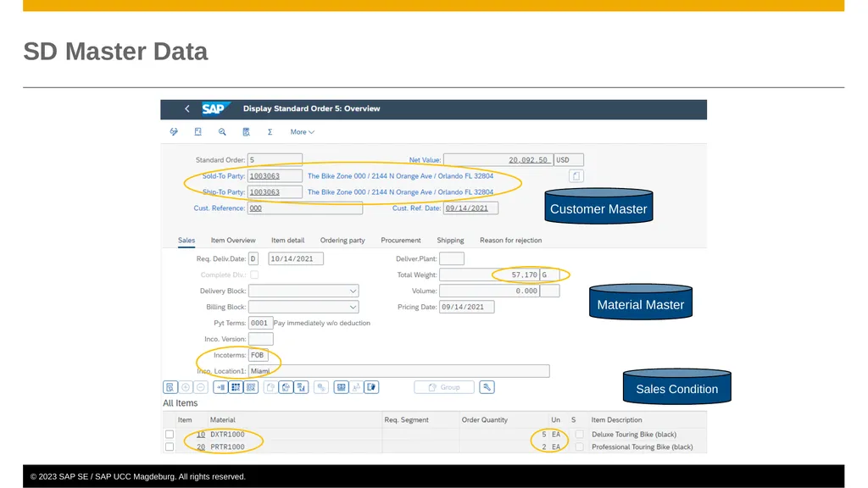Screen dimensions: 868x488
Task: Click item number 20 link
Action: [200, 446]
